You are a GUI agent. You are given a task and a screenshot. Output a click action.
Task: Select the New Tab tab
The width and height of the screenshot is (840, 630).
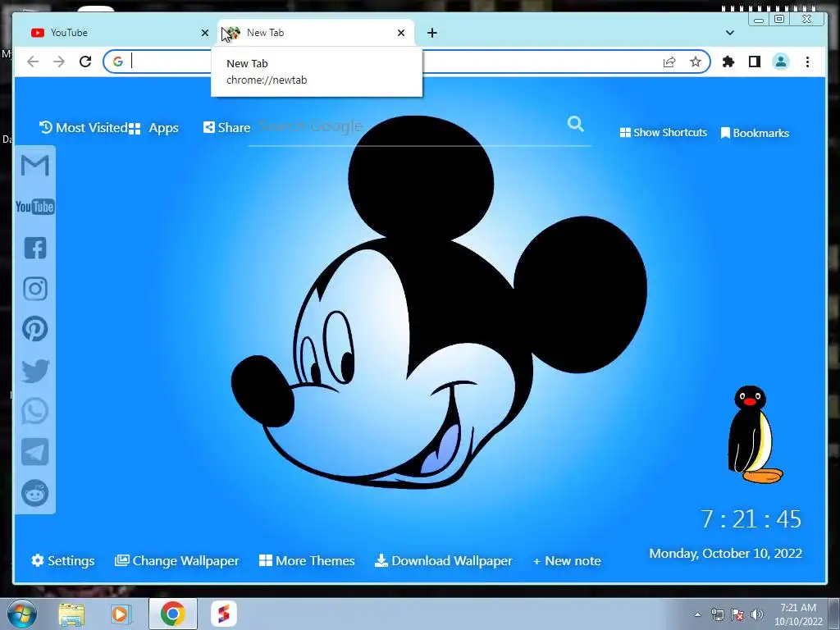pos(316,33)
